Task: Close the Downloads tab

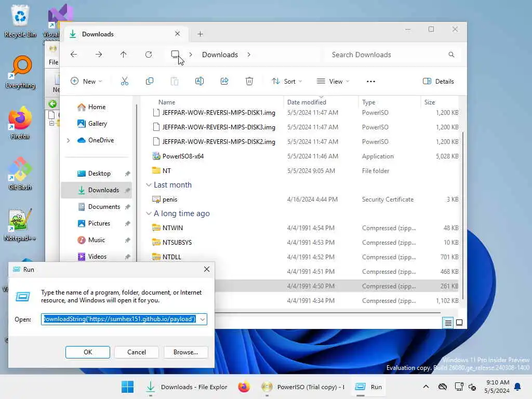Action: point(178,34)
